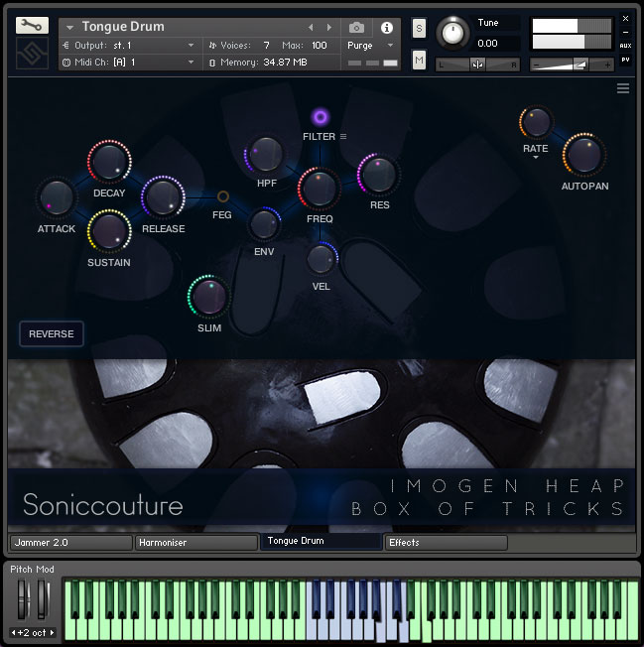
Task: Go to previous instrument preset arrow
Action: [311, 27]
